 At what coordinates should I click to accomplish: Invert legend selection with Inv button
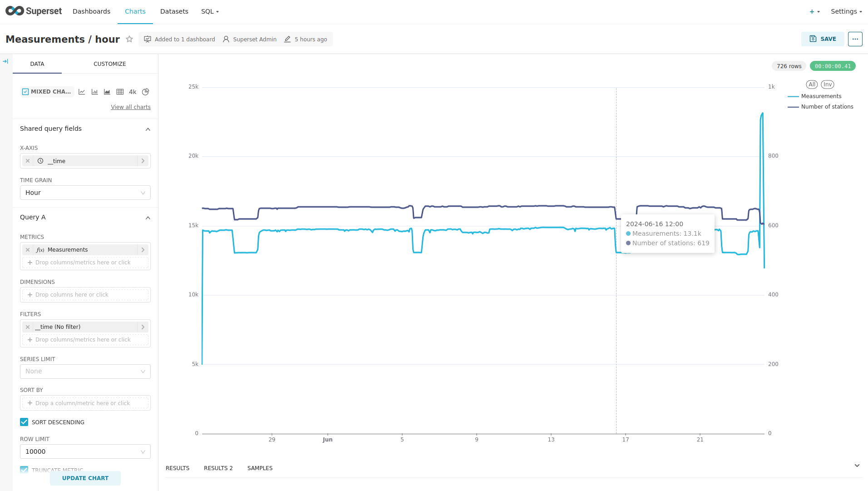[827, 84]
